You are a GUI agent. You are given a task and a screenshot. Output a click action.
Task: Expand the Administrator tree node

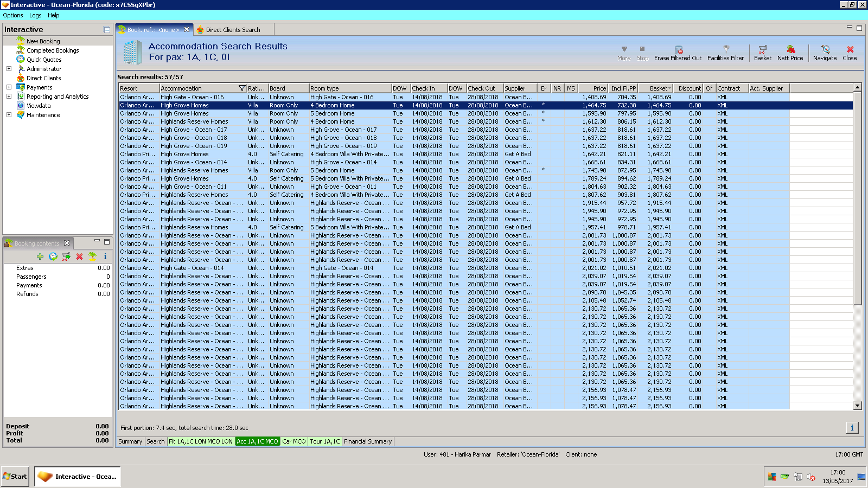[x=9, y=69]
